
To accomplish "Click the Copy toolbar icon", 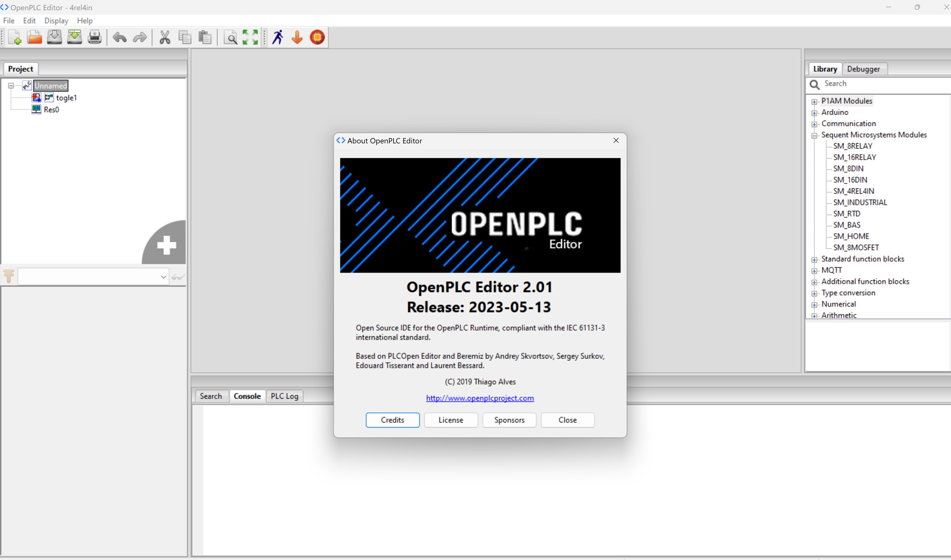I will (x=185, y=37).
